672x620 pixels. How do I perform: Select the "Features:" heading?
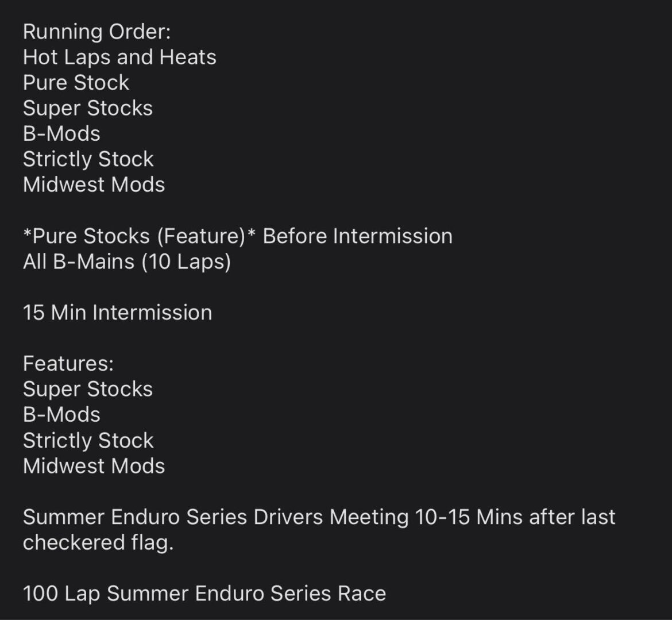(68, 363)
